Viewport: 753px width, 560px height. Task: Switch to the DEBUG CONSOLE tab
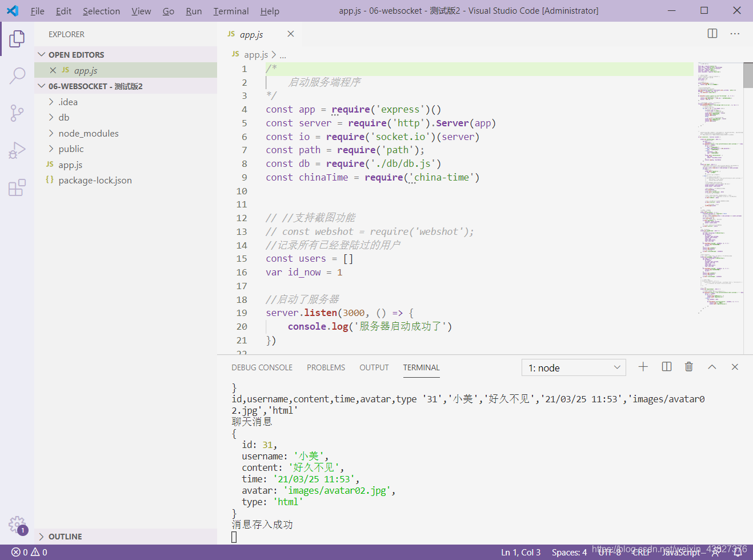[x=262, y=367]
